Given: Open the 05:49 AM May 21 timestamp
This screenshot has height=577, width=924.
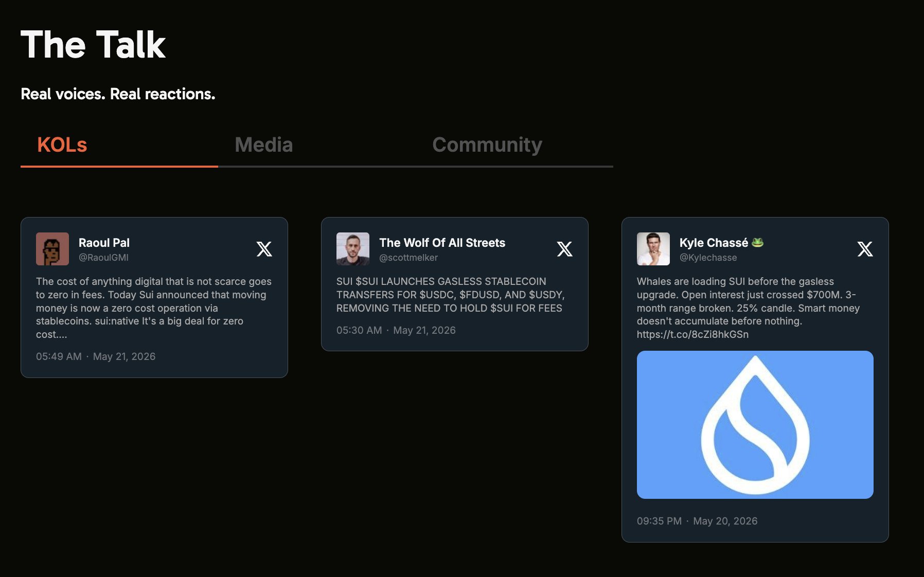Looking at the screenshot, I should click(96, 356).
